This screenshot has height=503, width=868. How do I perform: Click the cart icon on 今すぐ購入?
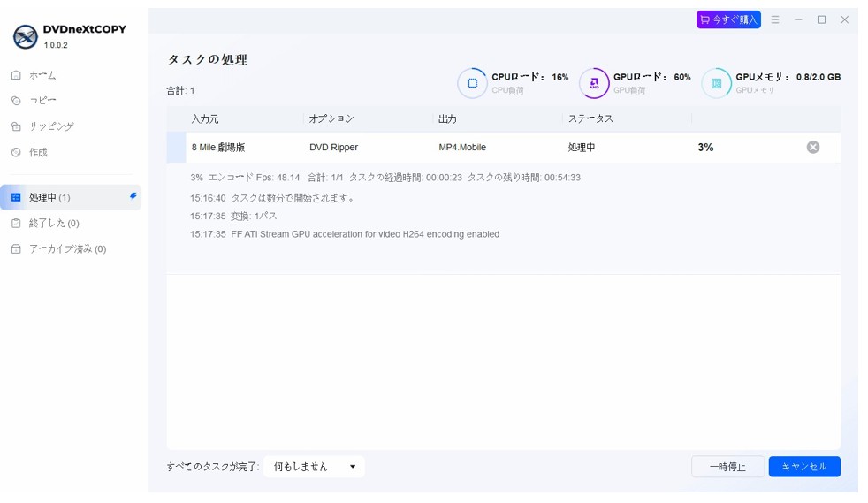(x=704, y=20)
